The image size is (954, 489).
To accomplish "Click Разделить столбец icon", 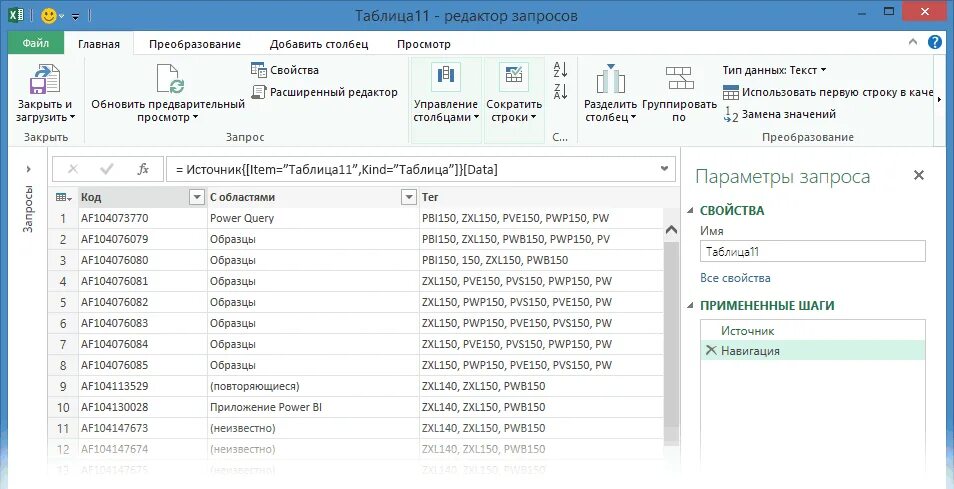I will point(611,79).
